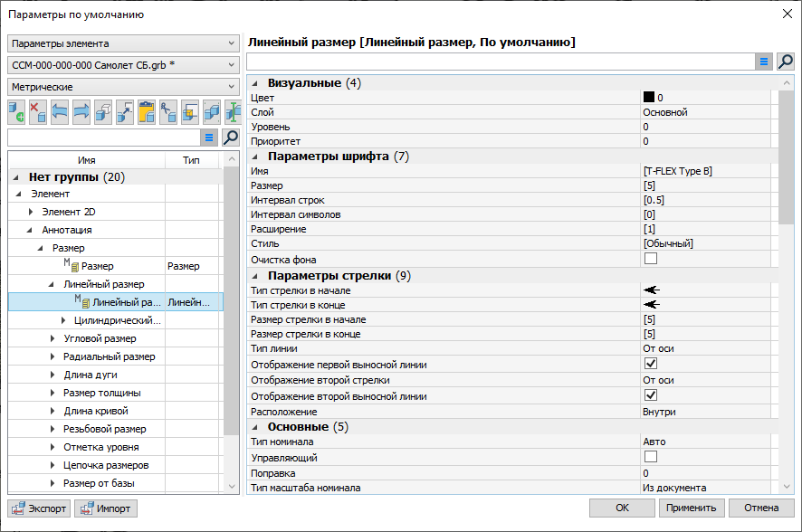This screenshot has width=802, height=532.
Task: Click the left arrow toolbar icon
Action: [60, 111]
